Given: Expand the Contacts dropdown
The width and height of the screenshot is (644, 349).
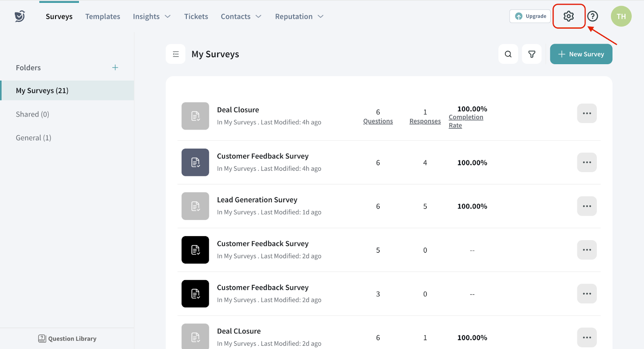Looking at the screenshot, I should 241,17.
